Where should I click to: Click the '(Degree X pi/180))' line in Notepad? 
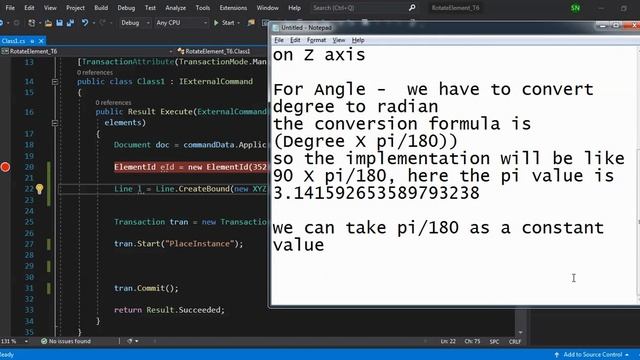(365, 141)
